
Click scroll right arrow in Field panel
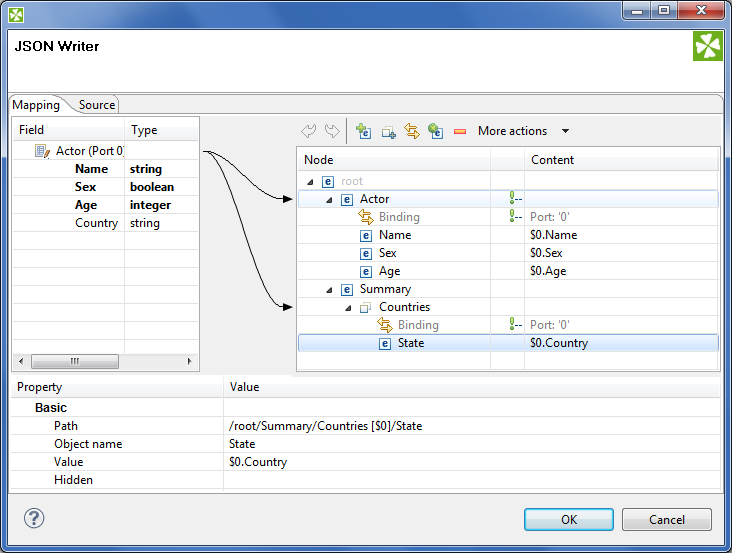pos(189,361)
